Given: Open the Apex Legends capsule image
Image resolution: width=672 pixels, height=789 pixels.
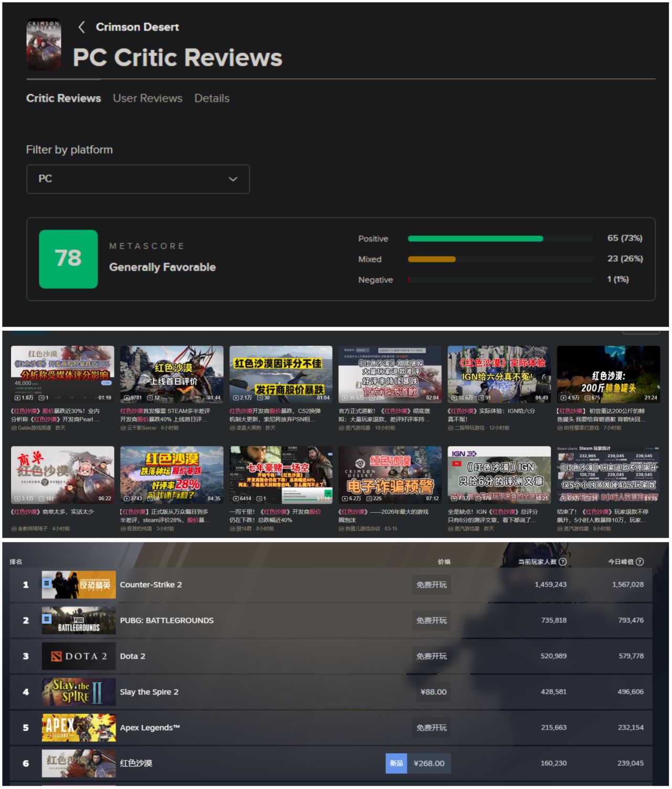Looking at the screenshot, I should pyautogui.click(x=79, y=728).
